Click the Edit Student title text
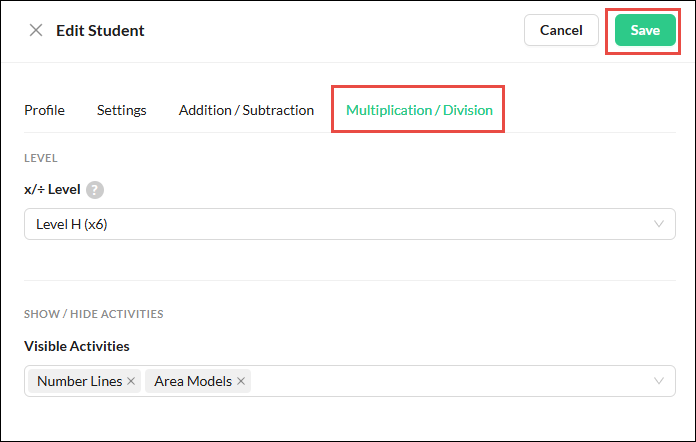This screenshot has width=696, height=442. (x=100, y=31)
